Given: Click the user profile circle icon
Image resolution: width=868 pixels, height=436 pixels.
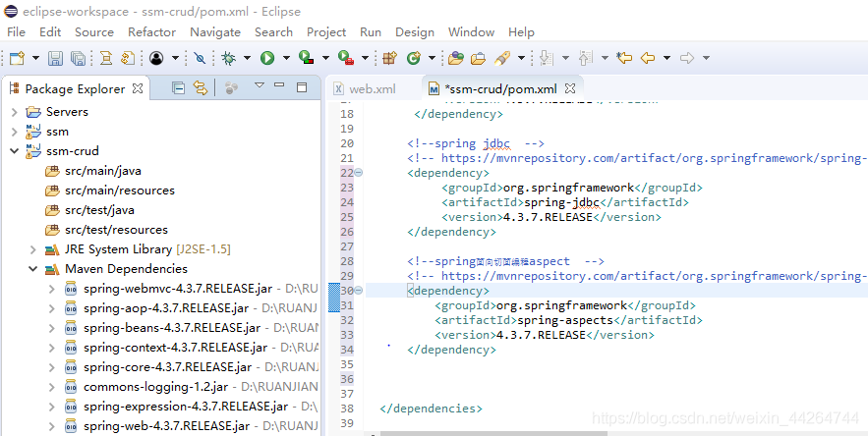Looking at the screenshot, I should (156, 58).
